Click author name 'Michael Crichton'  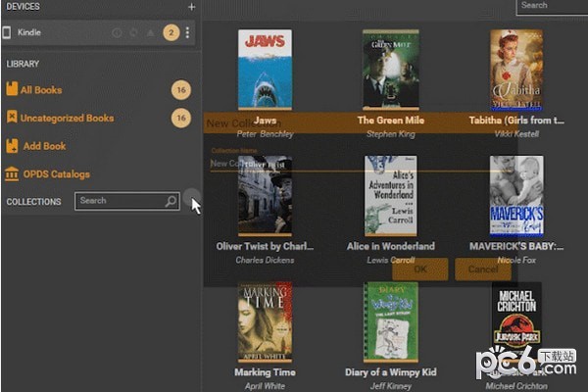516,386
